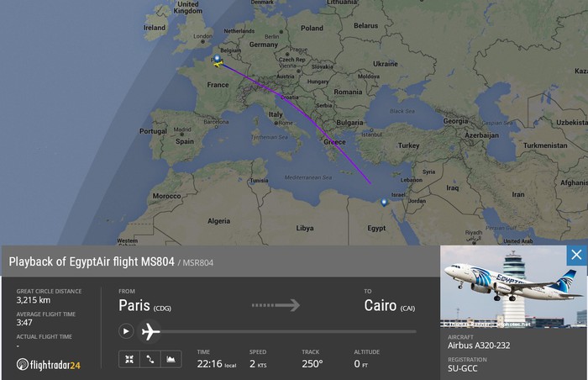Image resolution: width=588 pixels, height=380 pixels.
Task: Click the end of the flight track near Egypt
Action: coord(370,183)
